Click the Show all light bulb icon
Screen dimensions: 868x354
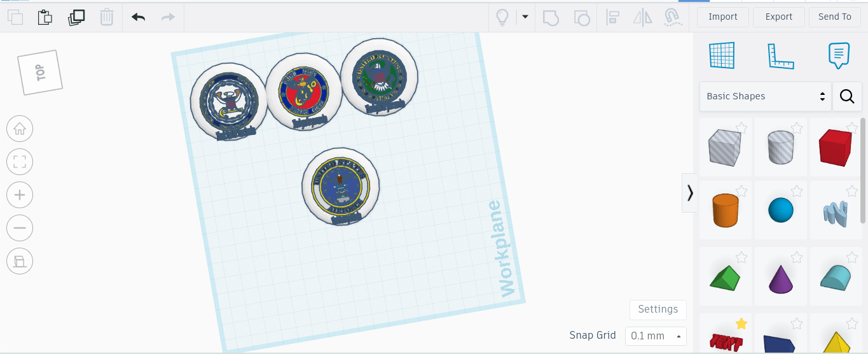(x=502, y=17)
